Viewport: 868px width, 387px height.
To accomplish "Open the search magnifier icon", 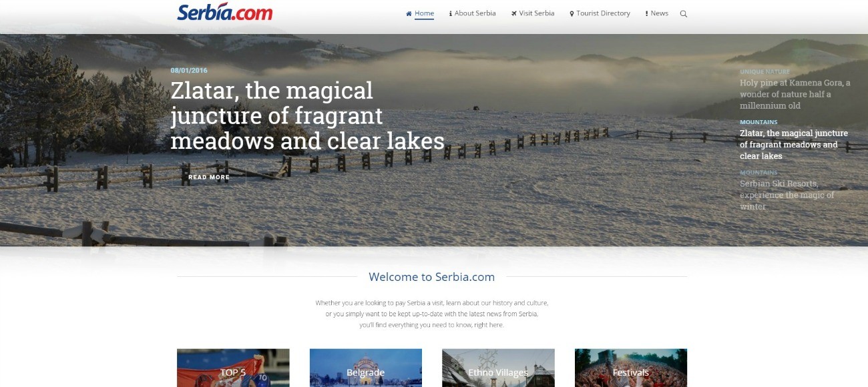I will (683, 14).
